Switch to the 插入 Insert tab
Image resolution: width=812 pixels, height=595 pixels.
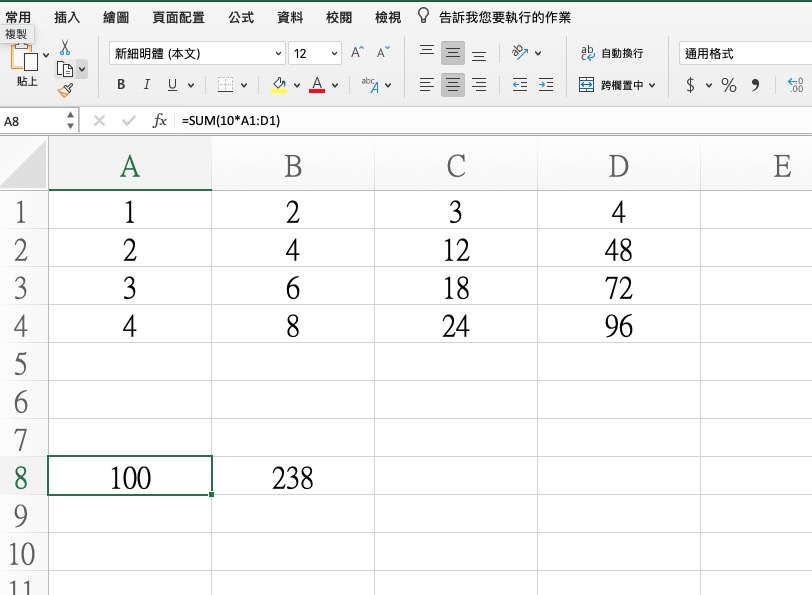coord(67,17)
